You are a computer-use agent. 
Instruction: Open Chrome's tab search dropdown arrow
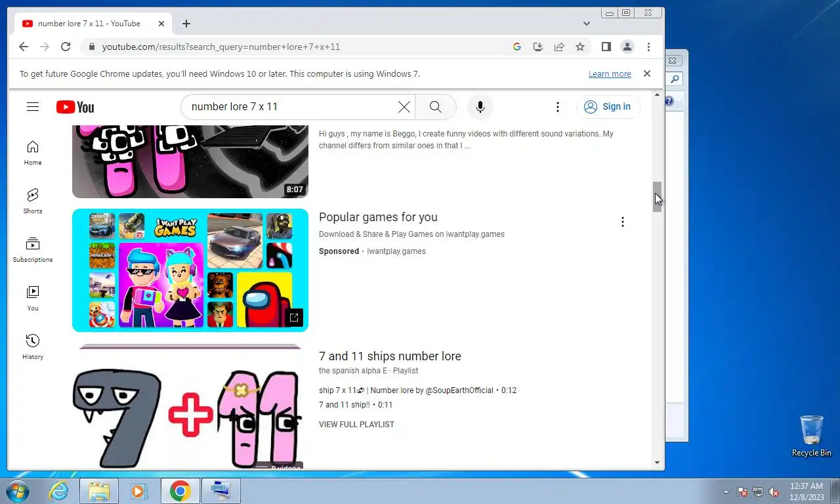[587, 24]
